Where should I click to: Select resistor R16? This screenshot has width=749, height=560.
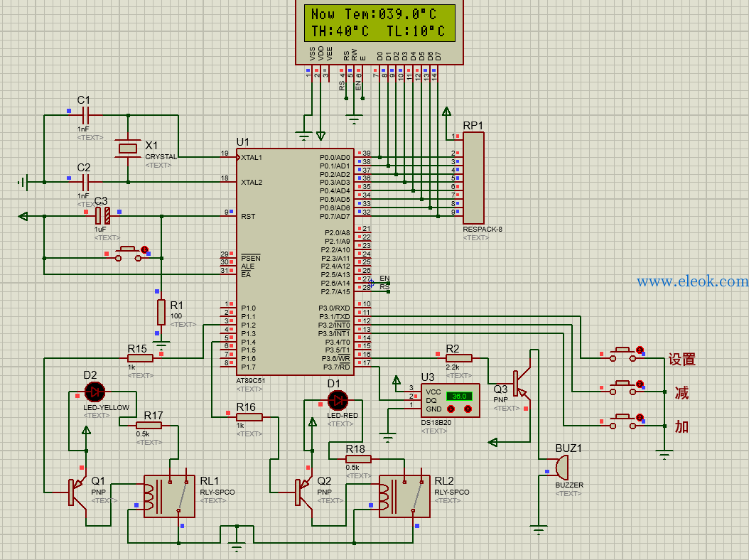[249, 417]
